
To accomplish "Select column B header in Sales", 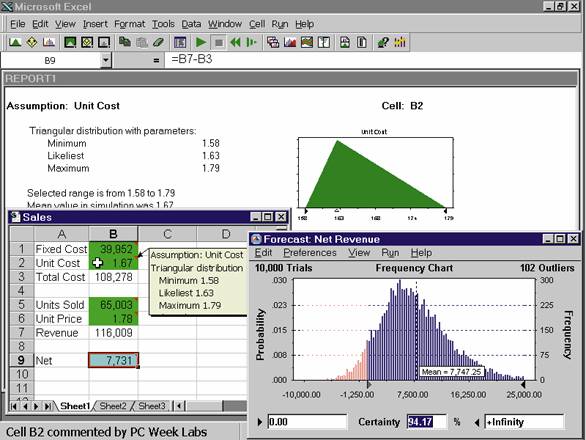I will (113, 234).
